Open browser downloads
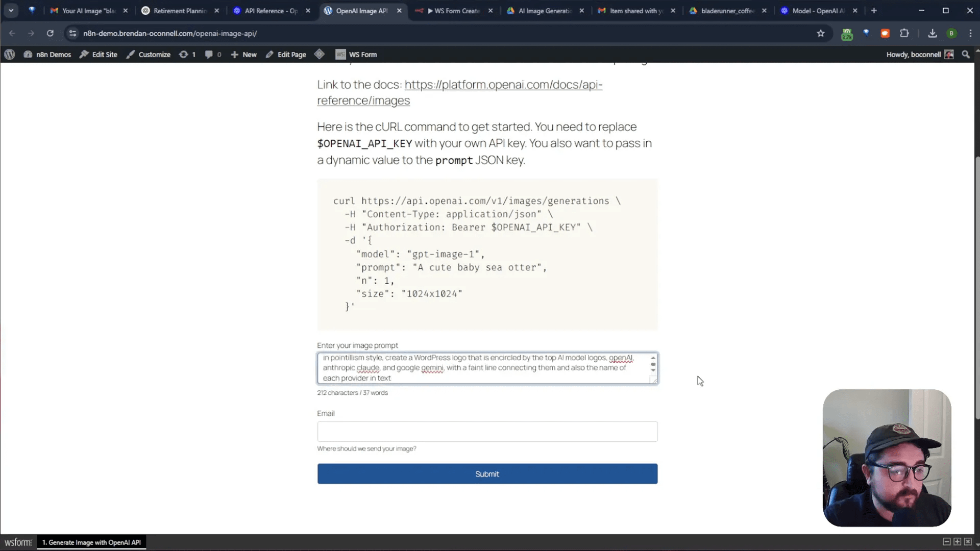 coord(932,33)
